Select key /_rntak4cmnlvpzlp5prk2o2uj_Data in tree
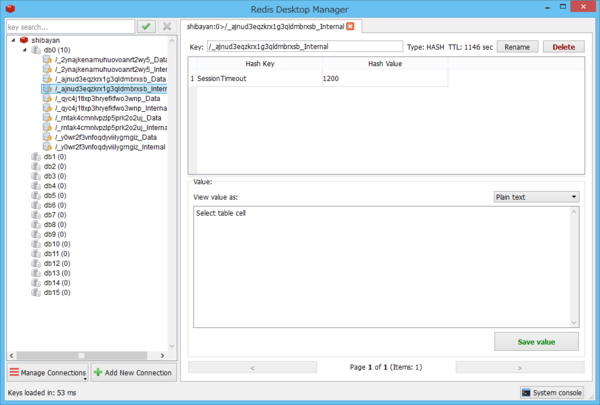 [108, 118]
